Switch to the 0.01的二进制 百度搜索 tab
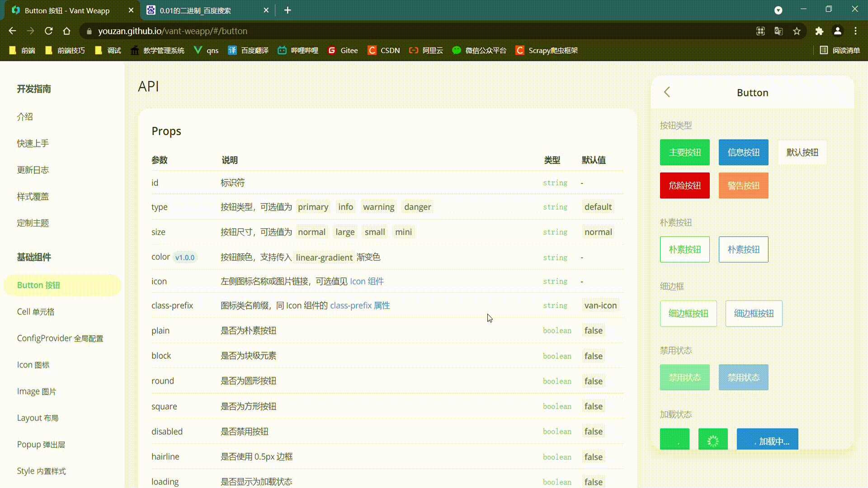This screenshot has height=488, width=868. pyautogui.click(x=207, y=10)
